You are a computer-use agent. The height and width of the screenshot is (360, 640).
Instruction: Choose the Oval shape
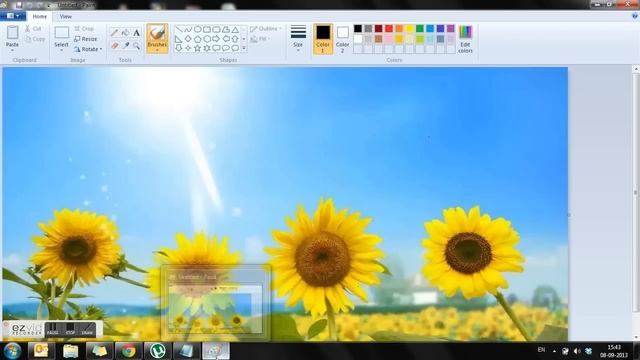click(198, 29)
